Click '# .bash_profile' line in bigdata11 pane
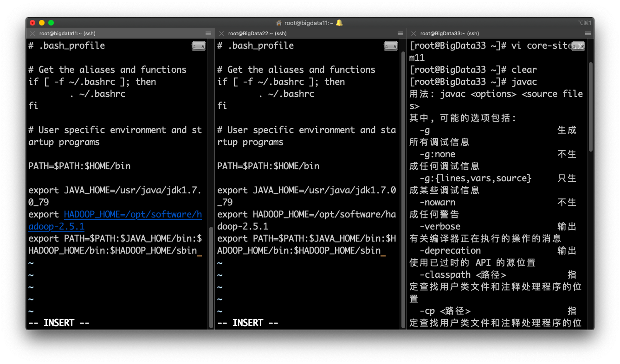This screenshot has height=364, width=620. tap(67, 45)
